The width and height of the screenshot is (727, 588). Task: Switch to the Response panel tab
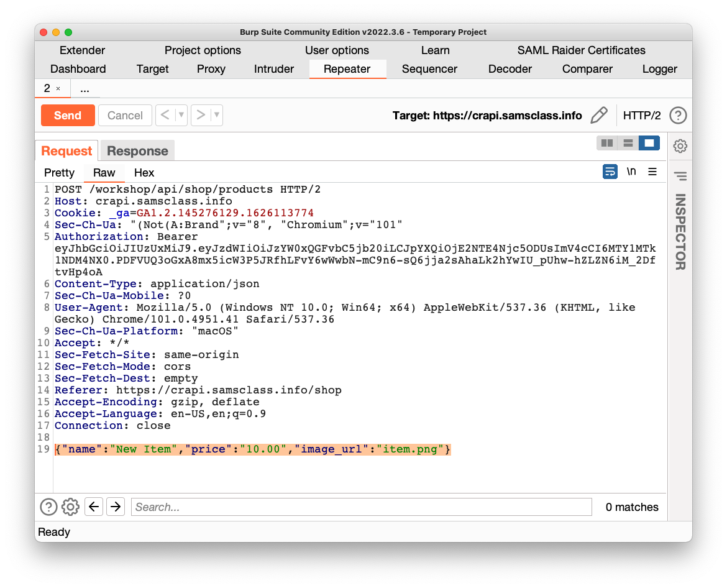137,150
